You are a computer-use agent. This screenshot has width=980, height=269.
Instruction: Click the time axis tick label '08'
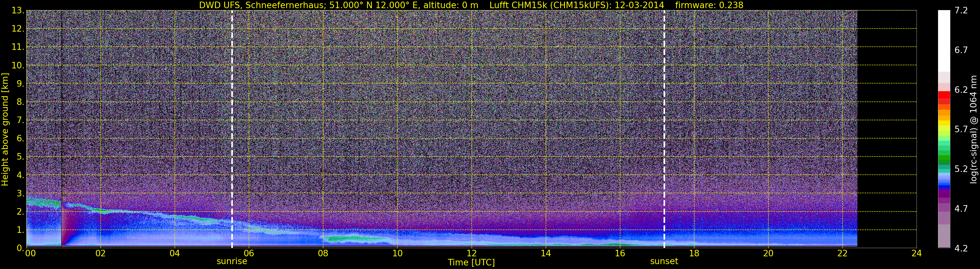coord(323,253)
